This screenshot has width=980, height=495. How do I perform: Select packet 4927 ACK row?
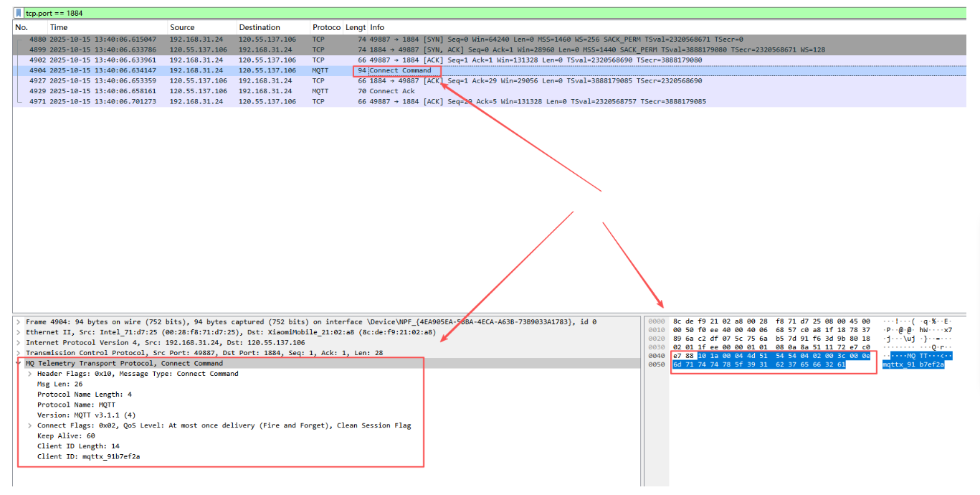tap(490, 81)
